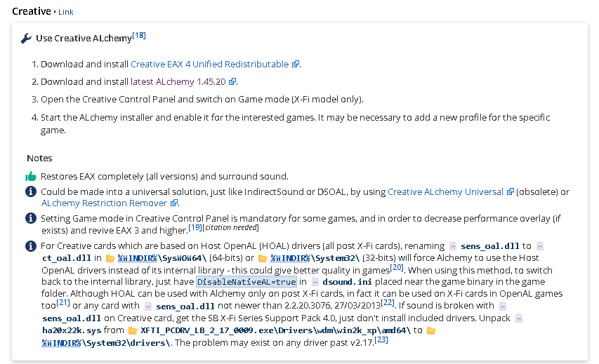Click file icon after 'sound is broken with'
The image size is (599, 364).
[x=503, y=306]
